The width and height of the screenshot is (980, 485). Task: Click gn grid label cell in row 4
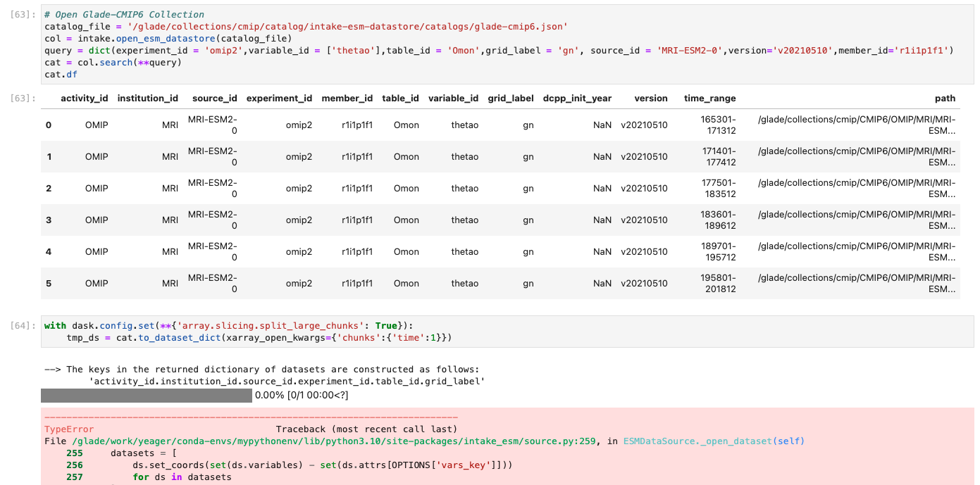pyautogui.click(x=528, y=251)
